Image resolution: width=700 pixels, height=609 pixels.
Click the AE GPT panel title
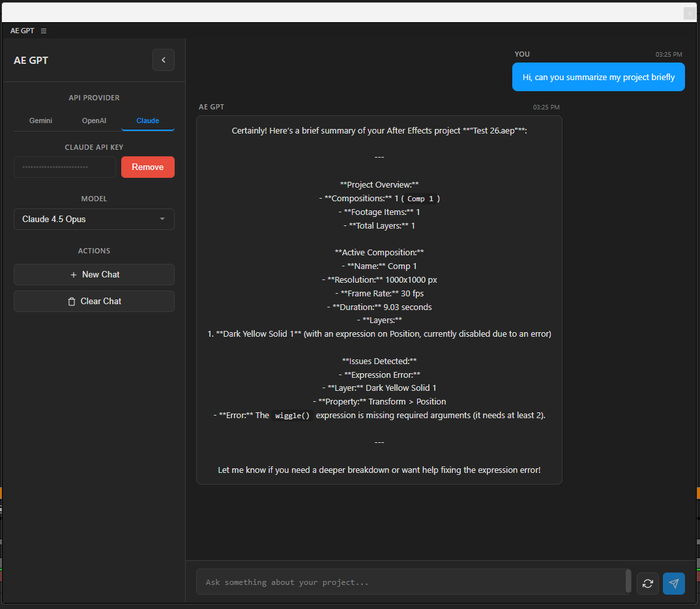pyautogui.click(x=31, y=60)
